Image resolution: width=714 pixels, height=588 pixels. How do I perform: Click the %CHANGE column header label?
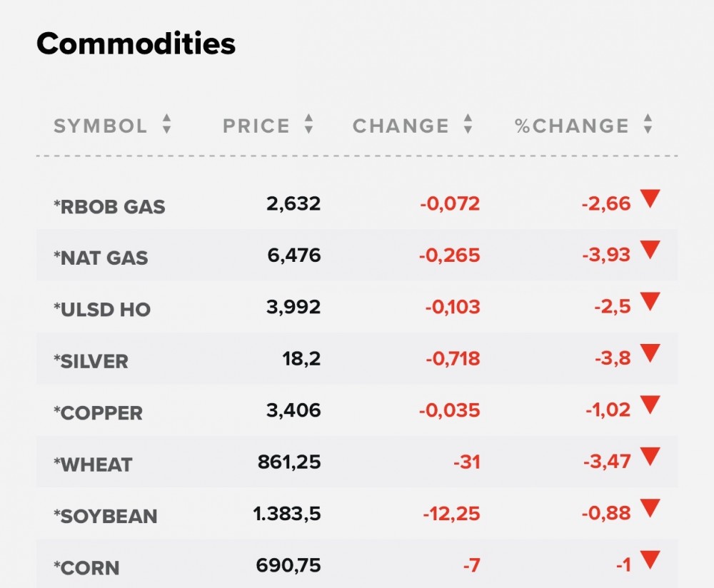click(572, 126)
